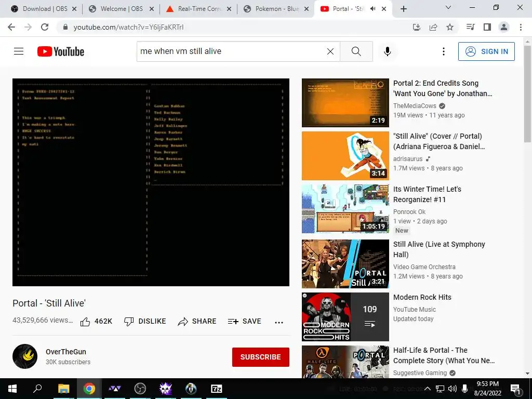The image size is (532, 399).
Task: Open Its Winter Time Let's Reorganize title
Action: [427, 194]
